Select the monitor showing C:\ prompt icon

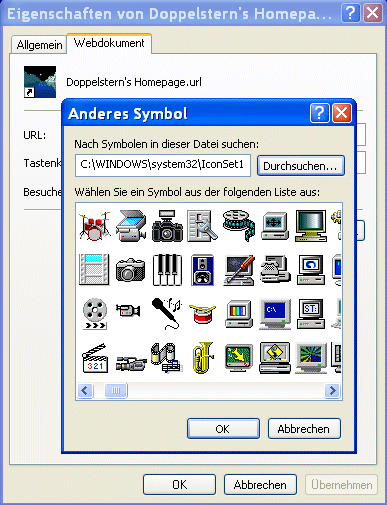tap(275, 314)
